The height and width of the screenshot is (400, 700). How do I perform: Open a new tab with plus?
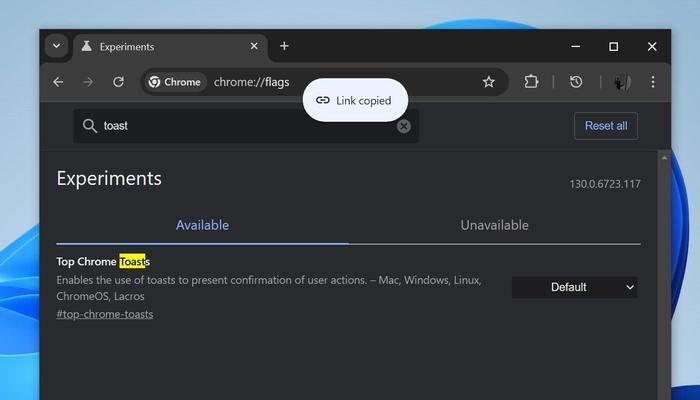[x=284, y=46]
